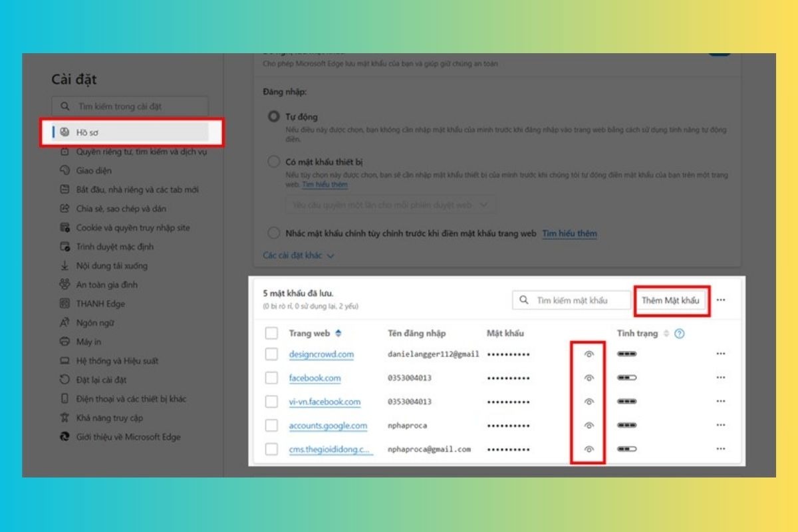Open more actions for the designcrowd.com row
This screenshot has width=798, height=532.
pos(721,354)
